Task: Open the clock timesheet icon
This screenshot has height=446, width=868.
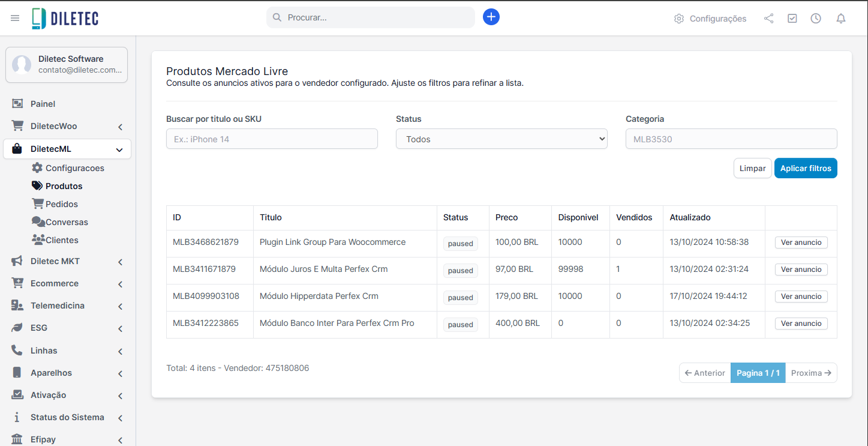Action: coord(816,19)
